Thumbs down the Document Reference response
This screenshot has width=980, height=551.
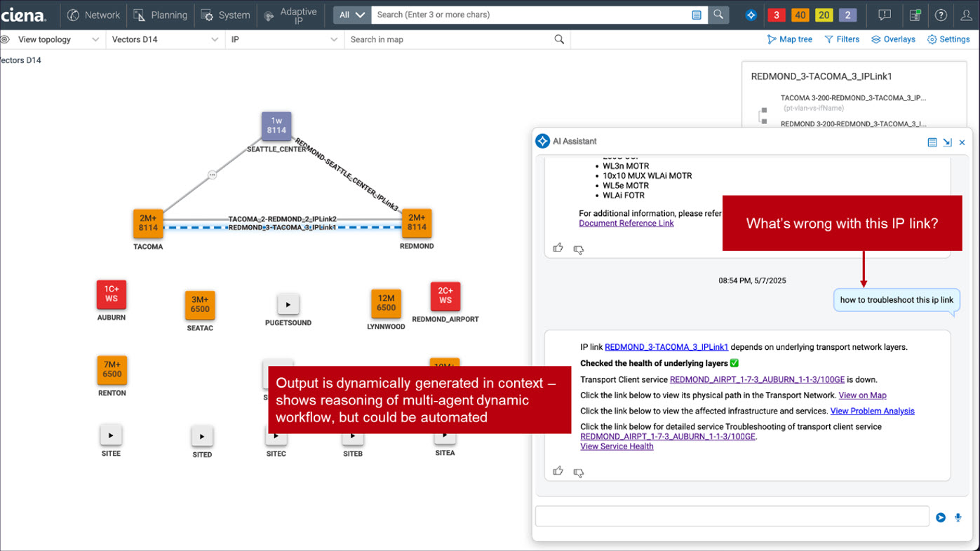pyautogui.click(x=579, y=249)
